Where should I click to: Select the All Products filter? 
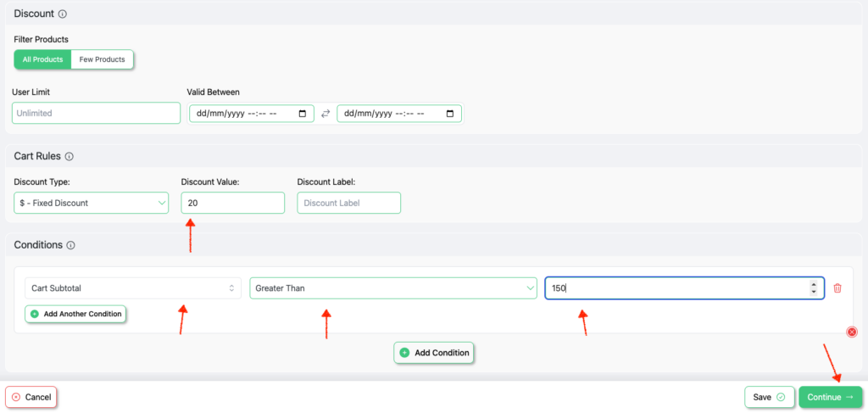(42, 59)
